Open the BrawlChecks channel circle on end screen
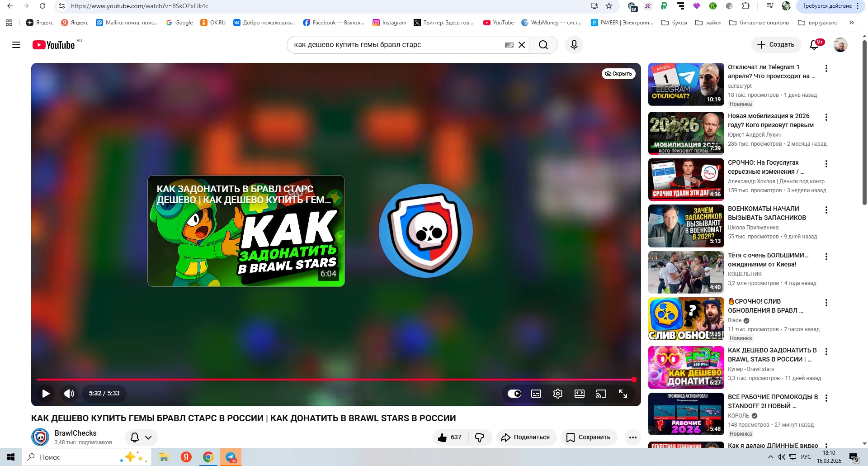This screenshot has width=868, height=466. (426, 231)
